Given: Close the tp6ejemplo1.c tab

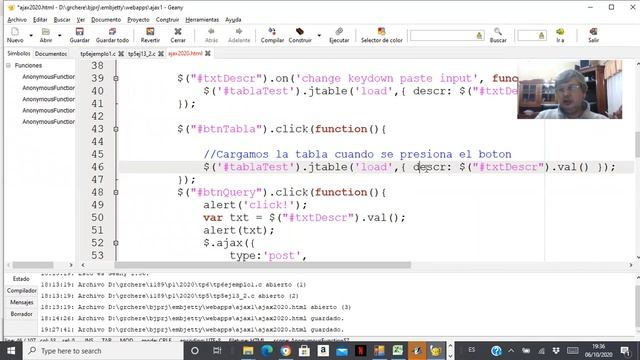Looking at the screenshot, I should [121, 53].
